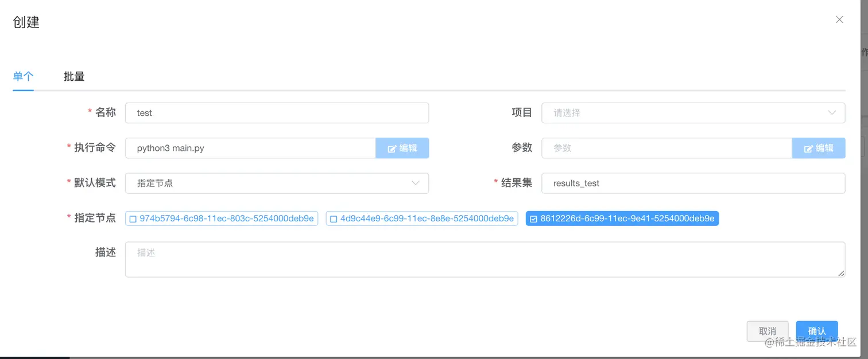Switch to the 单个 tab

click(x=24, y=76)
